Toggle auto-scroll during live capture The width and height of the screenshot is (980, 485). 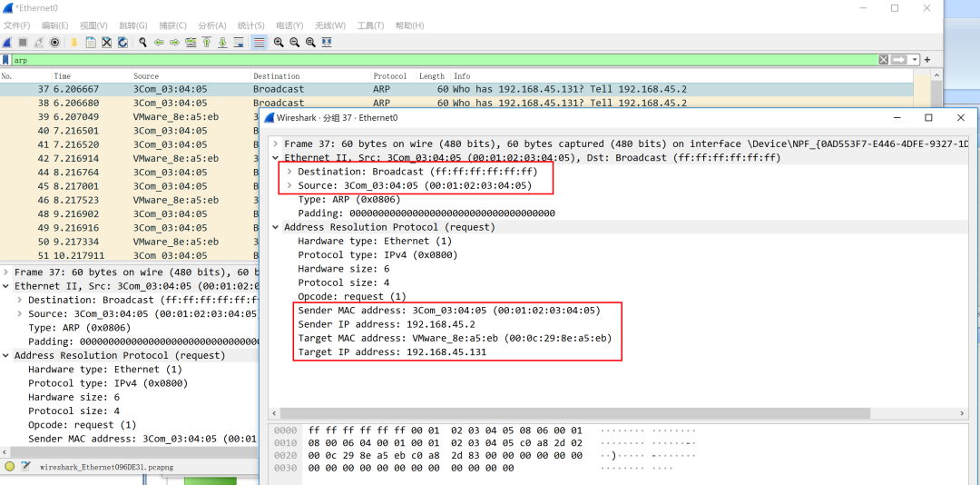point(238,42)
